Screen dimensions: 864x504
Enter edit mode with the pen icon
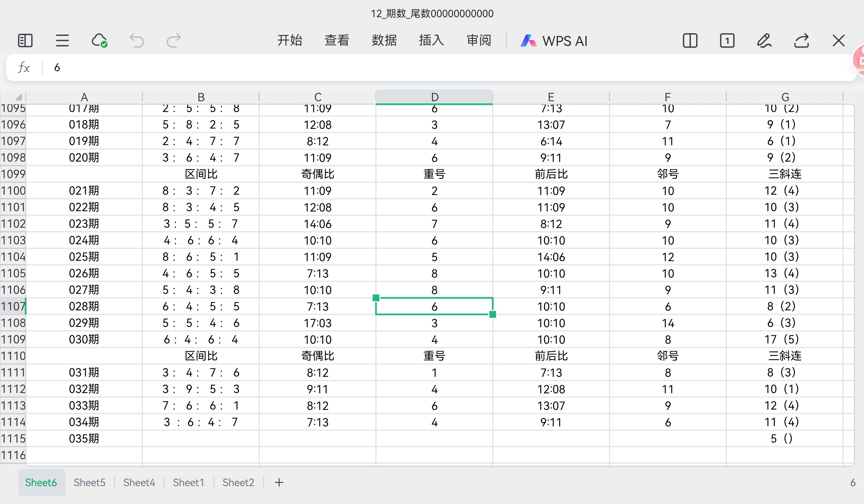click(x=764, y=40)
